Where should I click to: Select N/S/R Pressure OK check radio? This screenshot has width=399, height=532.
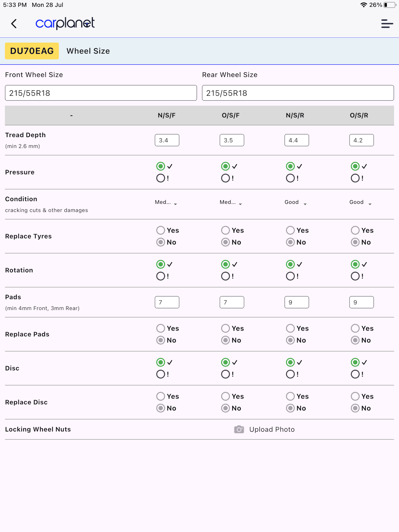(290, 166)
